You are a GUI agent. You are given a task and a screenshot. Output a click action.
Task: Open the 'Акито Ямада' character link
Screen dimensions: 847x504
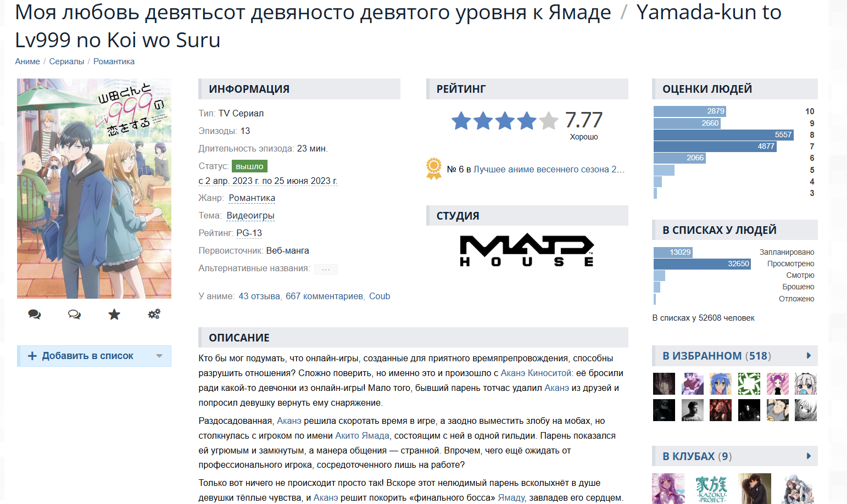coord(362,435)
